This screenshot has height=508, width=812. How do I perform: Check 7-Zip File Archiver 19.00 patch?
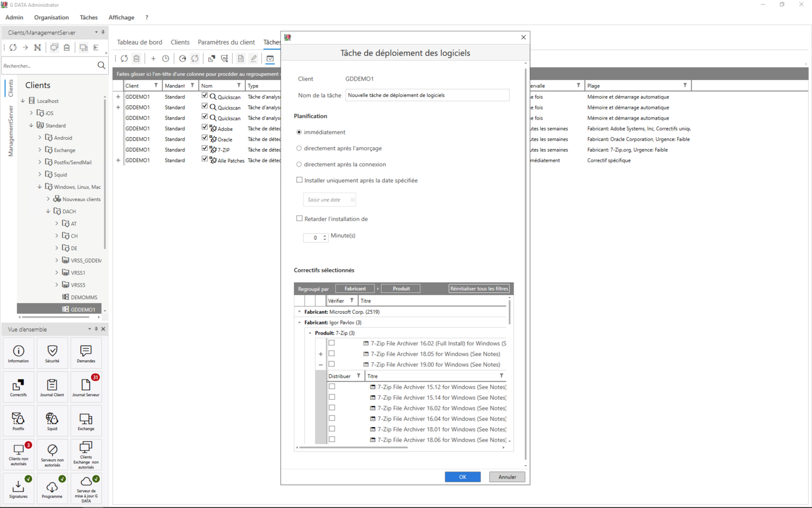click(x=332, y=364)
